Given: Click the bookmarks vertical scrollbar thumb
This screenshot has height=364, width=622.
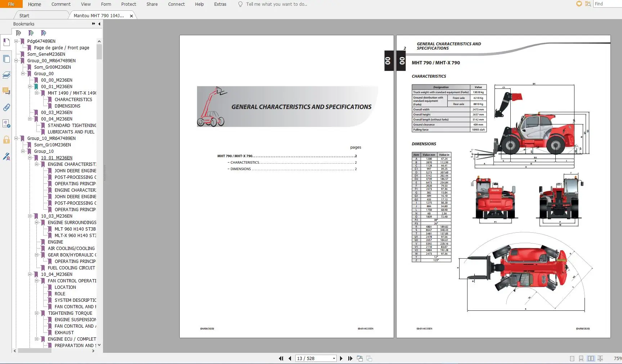Looking at the screenshot, I should pyautogui.click(x=99, y=52).
